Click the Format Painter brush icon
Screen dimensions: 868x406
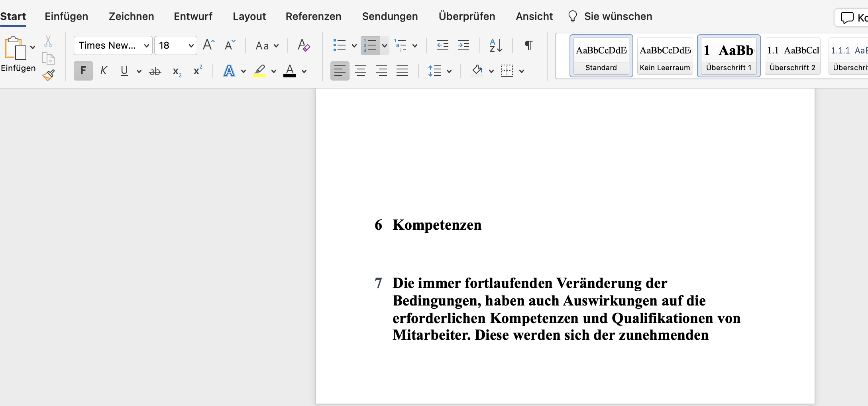pyautogui.click(x=48, y=75)
